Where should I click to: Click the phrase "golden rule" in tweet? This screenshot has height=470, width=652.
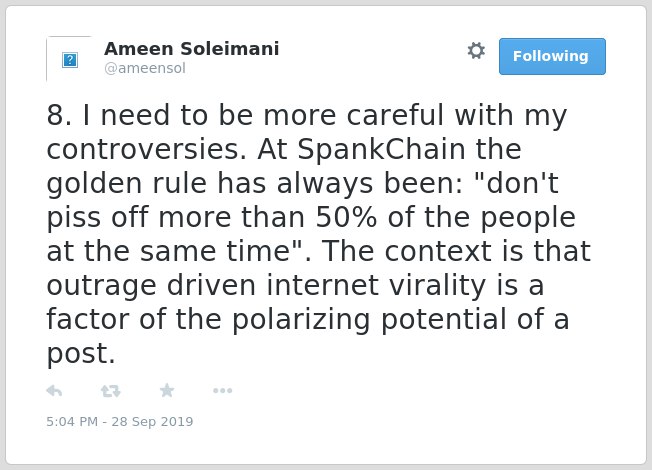pyautogui.click(x=127, y=183)
